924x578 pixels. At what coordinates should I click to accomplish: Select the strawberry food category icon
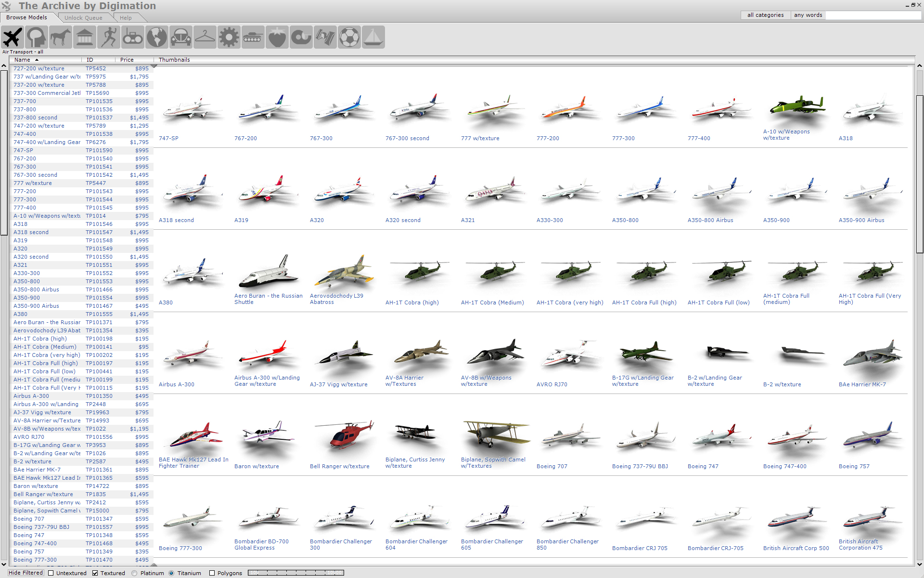point(277,37)
